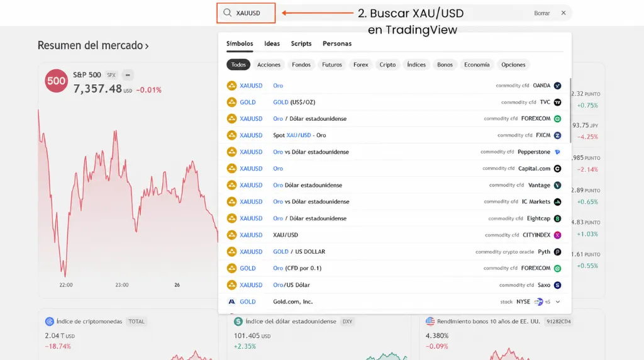Click the search results scrollbar

click(x=570, y=110)
